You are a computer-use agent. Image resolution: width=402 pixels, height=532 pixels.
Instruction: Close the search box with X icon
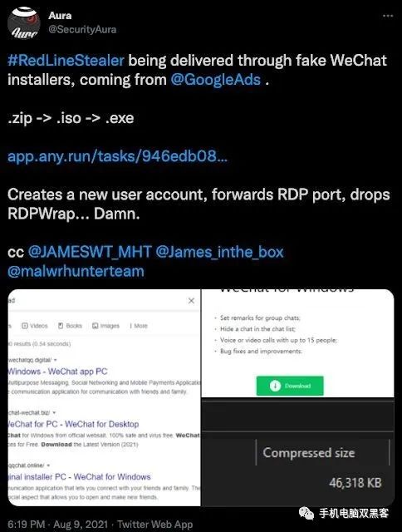pos(191,301)
